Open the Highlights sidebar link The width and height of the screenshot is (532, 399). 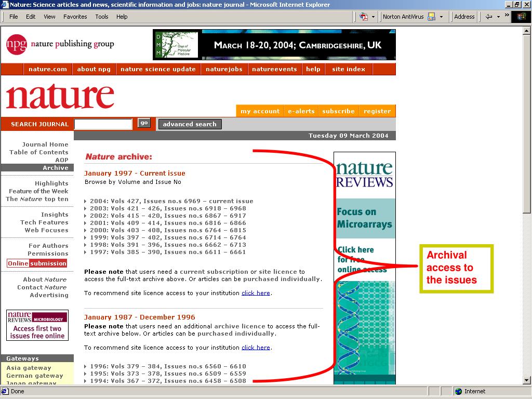point(51,183)
